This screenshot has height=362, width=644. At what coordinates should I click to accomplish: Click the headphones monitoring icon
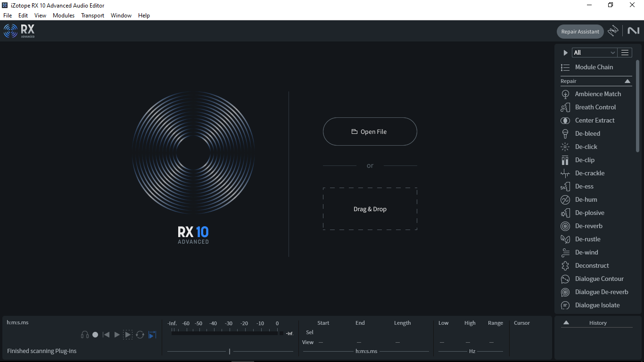(85, 335)
